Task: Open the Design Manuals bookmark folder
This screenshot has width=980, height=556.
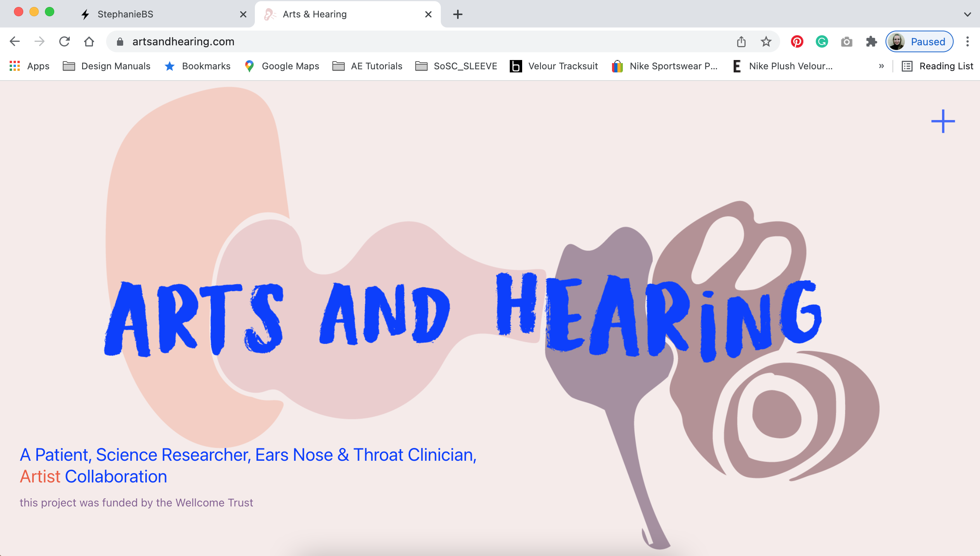Action: click(x=107, y=66)
